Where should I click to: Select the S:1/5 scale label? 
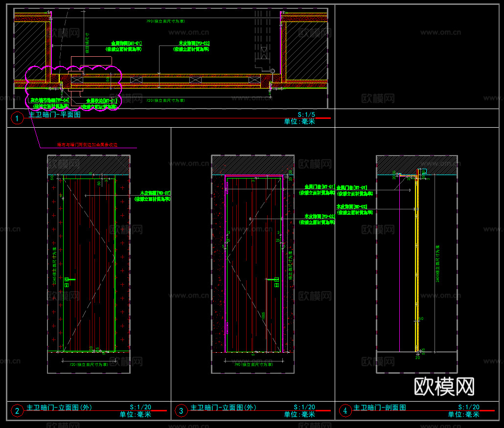306,114
